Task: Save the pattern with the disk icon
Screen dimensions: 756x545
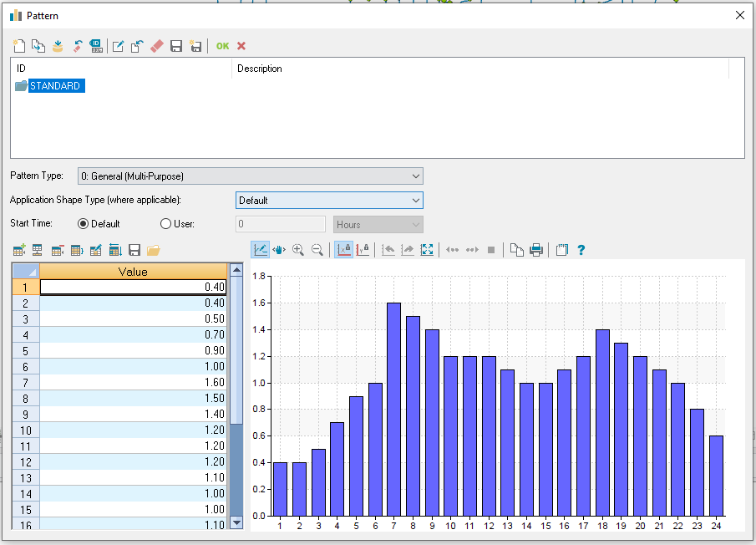Action: tap(175, 46)
